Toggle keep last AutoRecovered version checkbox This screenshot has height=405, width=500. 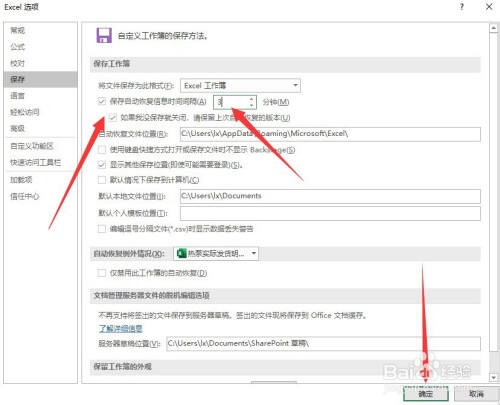pos(112,117)
